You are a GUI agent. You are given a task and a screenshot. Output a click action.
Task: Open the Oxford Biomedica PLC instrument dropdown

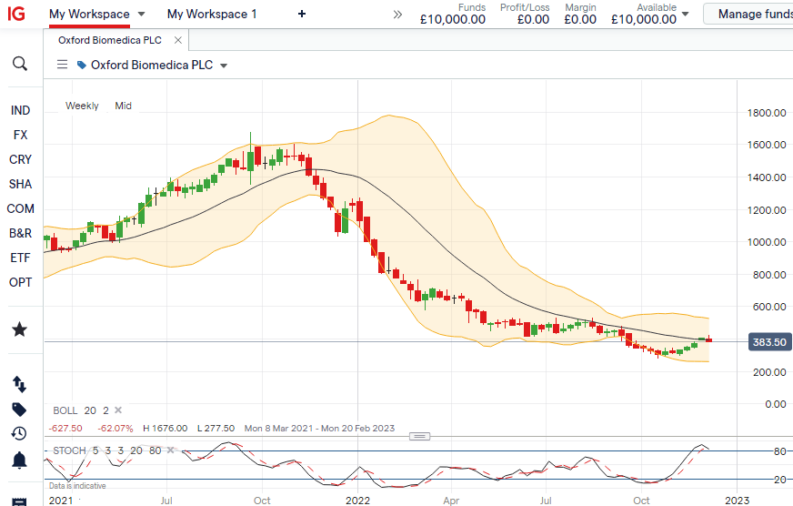tap(224, 66)
